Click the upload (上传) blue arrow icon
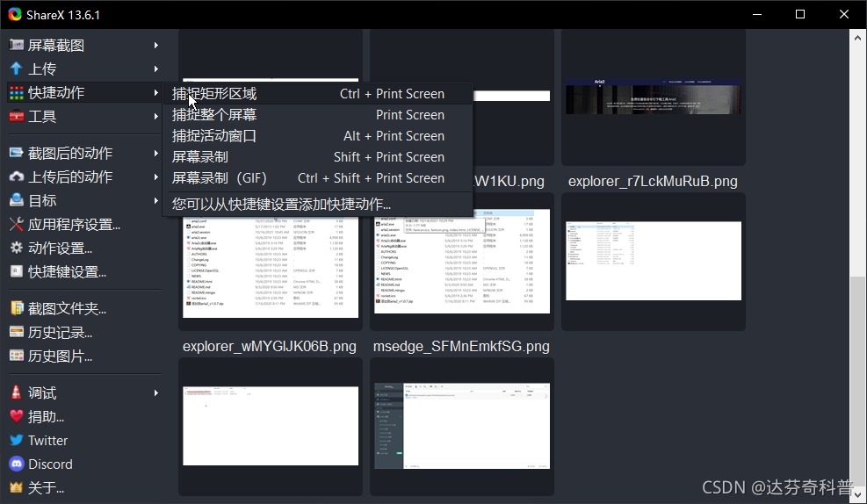Viewport: 867px width, 504px height. (17, 68)
